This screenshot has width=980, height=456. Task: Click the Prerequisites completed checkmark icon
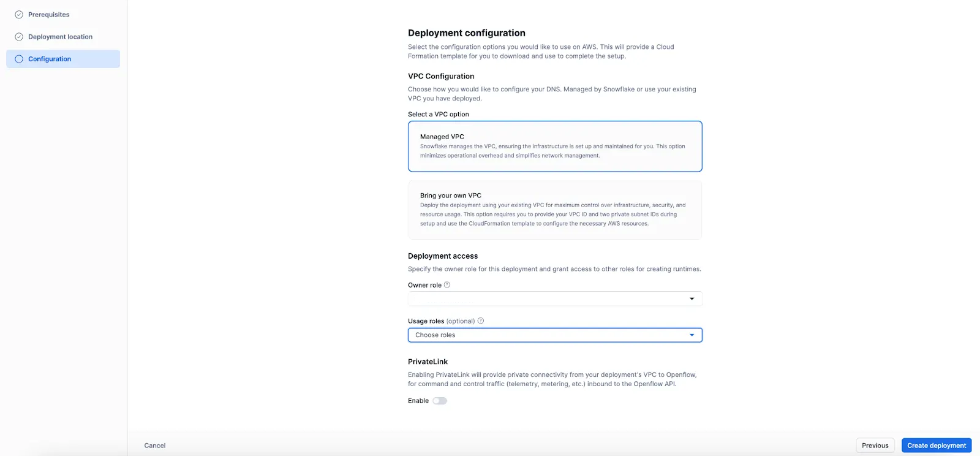[18, 14]
